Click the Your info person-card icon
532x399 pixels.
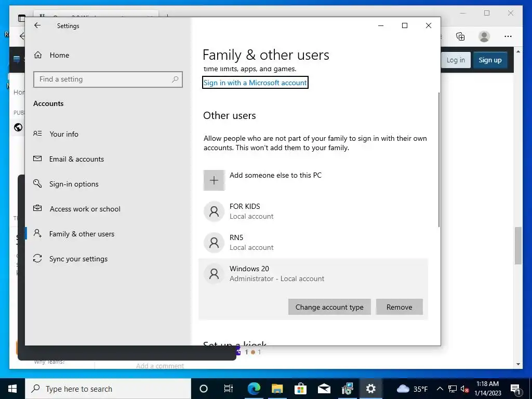[x=37, y=134]
